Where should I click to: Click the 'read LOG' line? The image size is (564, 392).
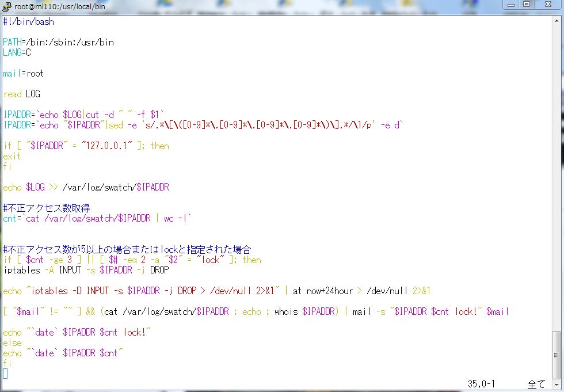coord(22,94)
